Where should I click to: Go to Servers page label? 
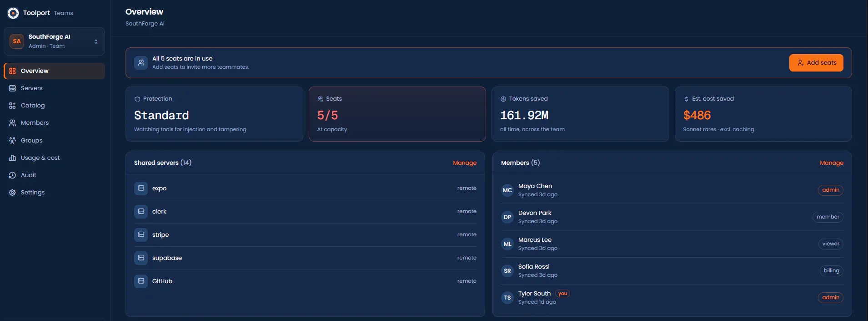pyautogui.click(x=31, y=88)
